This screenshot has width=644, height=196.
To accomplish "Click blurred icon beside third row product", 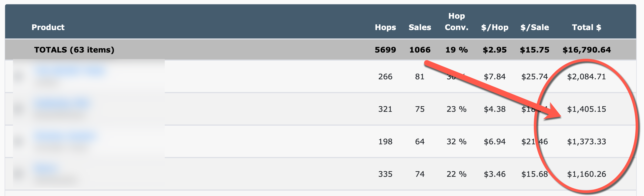I will coord(19,141).
